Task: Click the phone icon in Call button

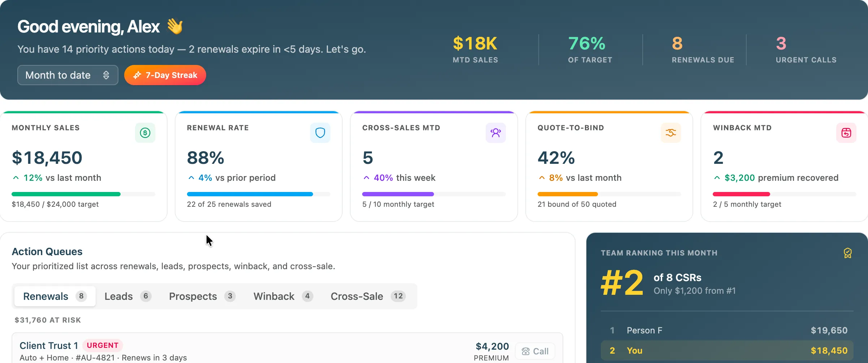Action: [x=526, y=351]
